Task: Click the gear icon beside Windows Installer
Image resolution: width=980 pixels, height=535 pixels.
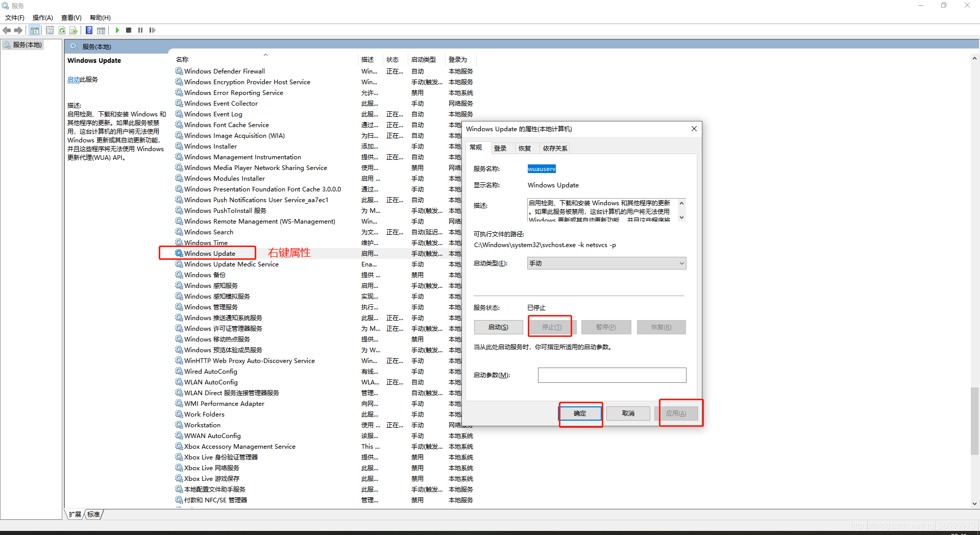Action: [x=179, y=146]
